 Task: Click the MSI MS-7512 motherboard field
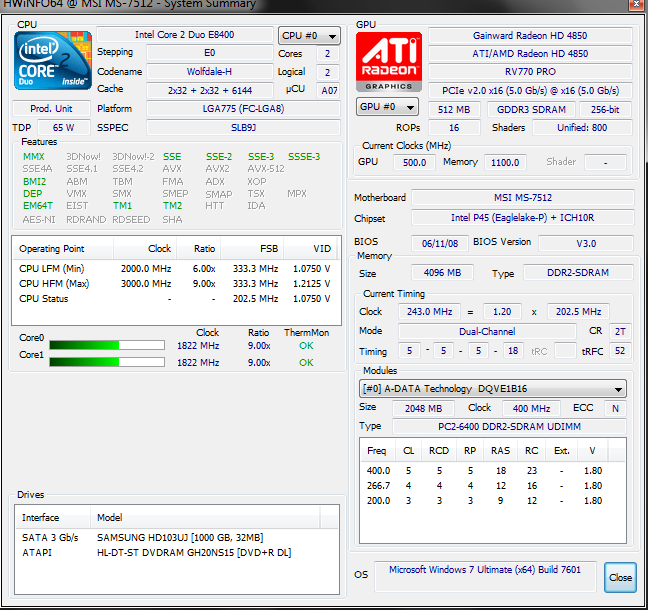[523, 198]
